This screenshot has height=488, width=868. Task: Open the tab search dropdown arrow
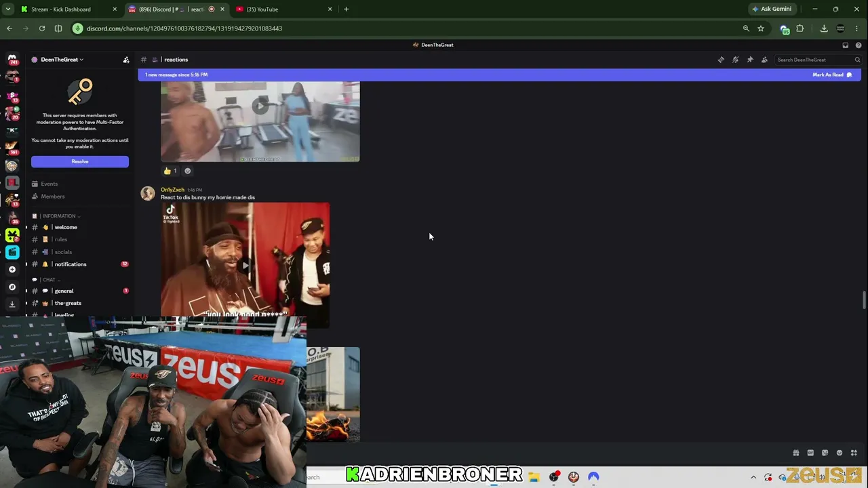click(x=8, y=9)
